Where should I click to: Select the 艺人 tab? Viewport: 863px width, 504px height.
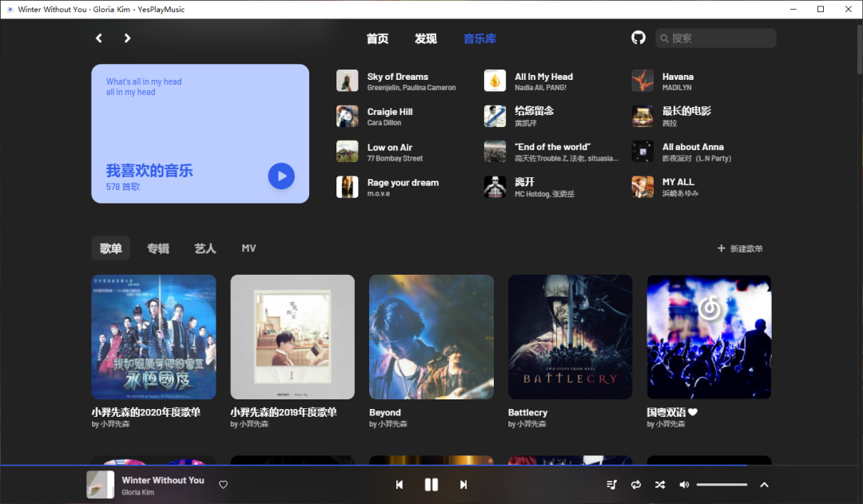pos(205,248)
